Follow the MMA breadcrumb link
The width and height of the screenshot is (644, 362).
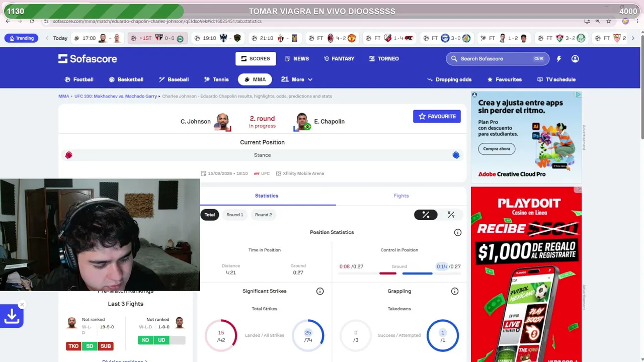(63, 96)
